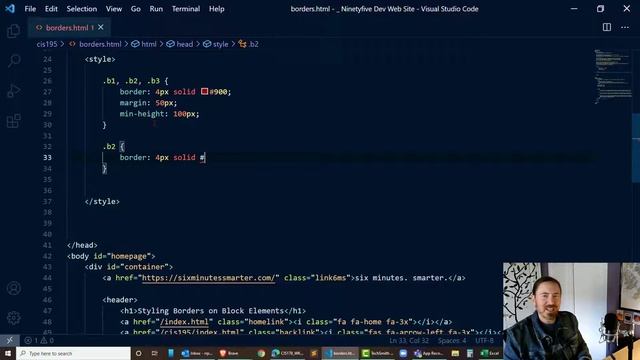Click the <header> tag on line 46
The image size is (640, 360).
120,300
